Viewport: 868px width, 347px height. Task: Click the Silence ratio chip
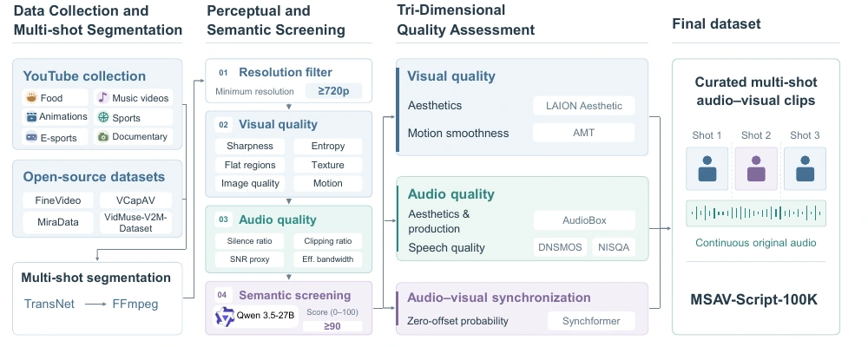(x=250, y=241)
